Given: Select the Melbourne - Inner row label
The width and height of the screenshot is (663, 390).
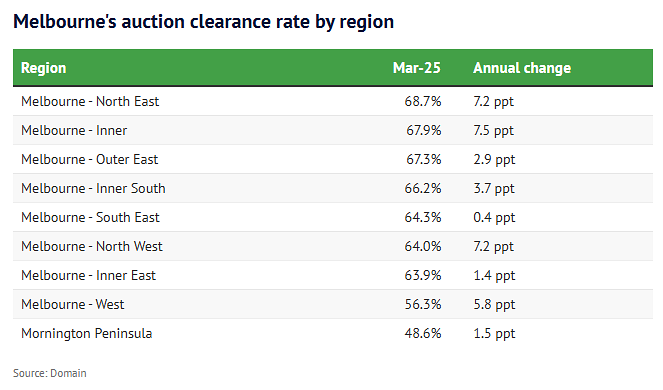Looking at the screenshot, I should (74, 131).
